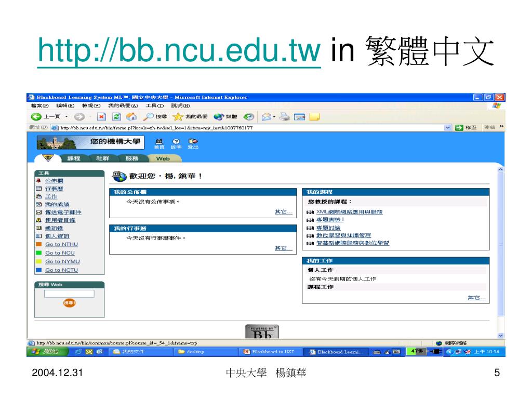This screenshot has height=399, width=532.
Task: Open Favorites star toolbar button
Action: pos(190,117)
